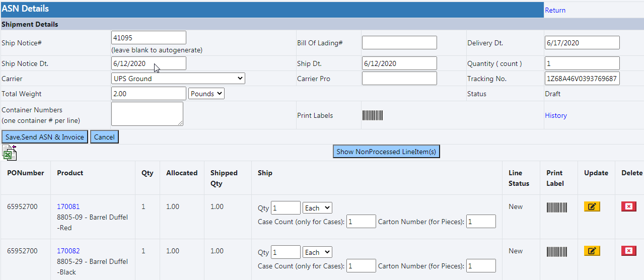
Task: Click Update edit icon for Red duffel
Action: tap(592, 206)
